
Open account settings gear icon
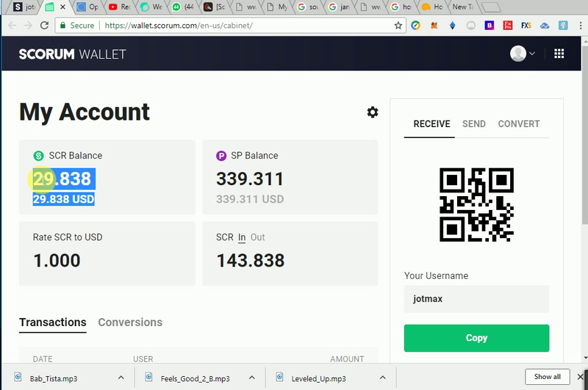373,112
